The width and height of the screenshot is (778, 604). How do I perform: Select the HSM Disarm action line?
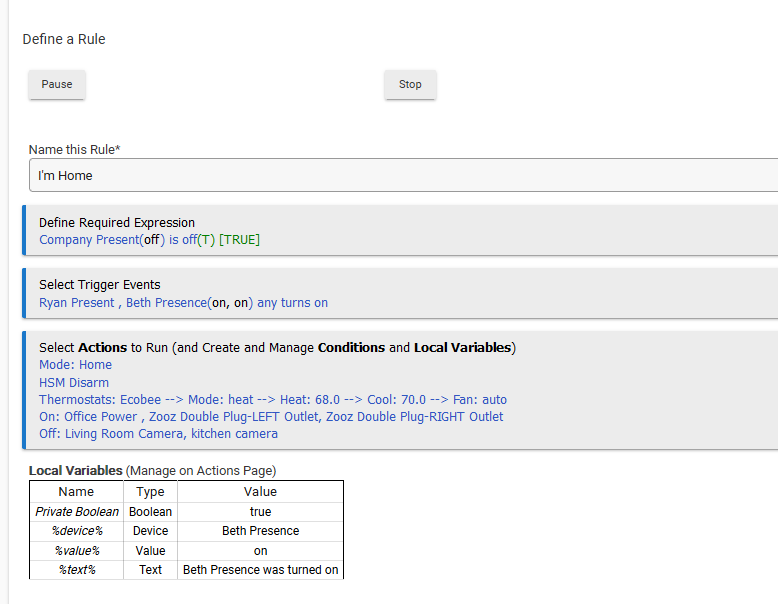74,383
